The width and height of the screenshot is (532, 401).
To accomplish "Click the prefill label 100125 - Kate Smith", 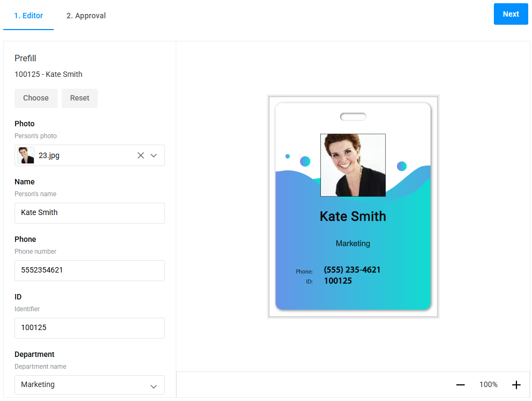I will (48, 74).
